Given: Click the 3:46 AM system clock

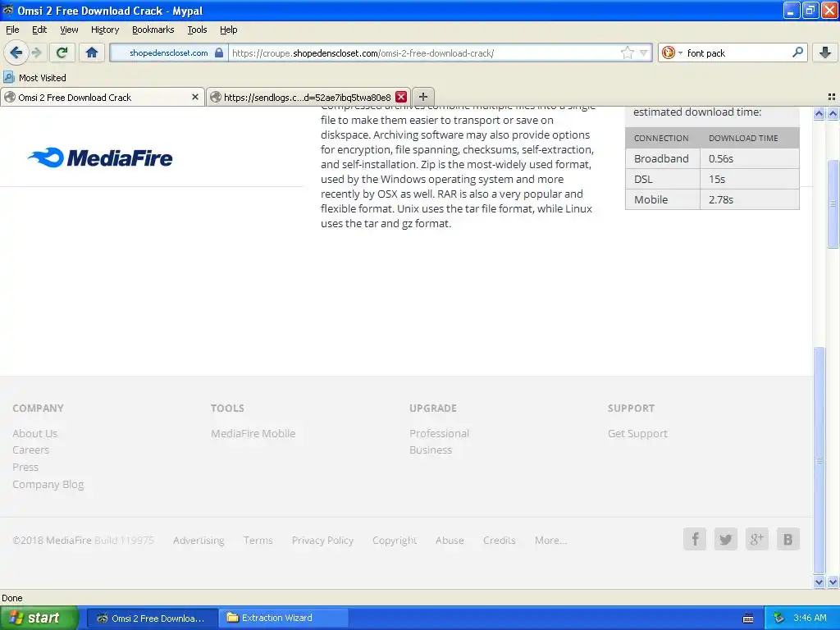Looking at the screenshot, I should (x=810, y=619).
